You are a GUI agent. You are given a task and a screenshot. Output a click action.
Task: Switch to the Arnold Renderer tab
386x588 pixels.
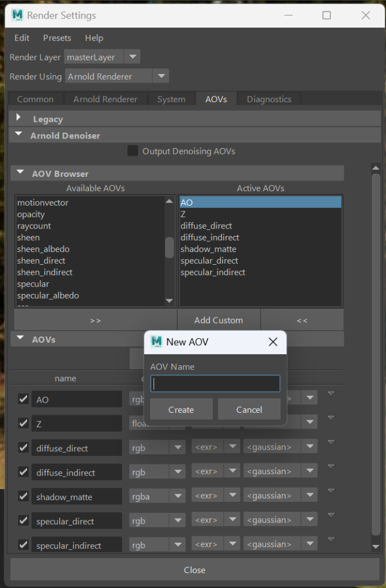pyautogui.click(x=106, y=99)
